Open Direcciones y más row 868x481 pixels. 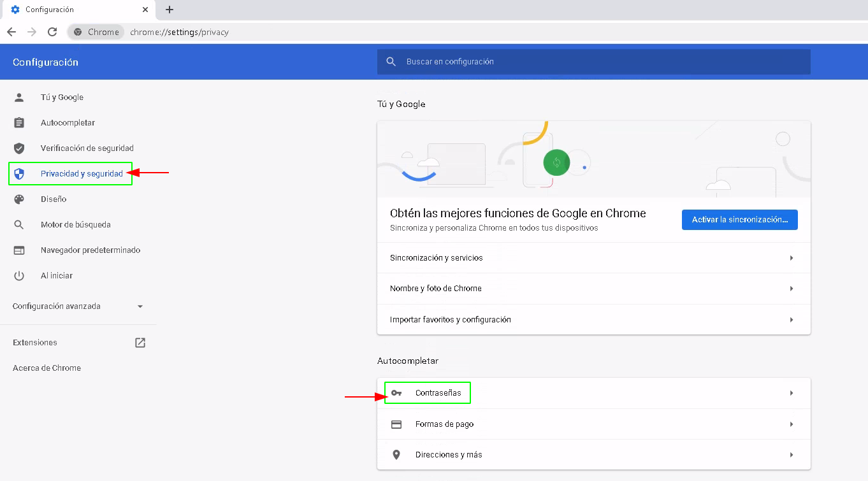(594, 455)
